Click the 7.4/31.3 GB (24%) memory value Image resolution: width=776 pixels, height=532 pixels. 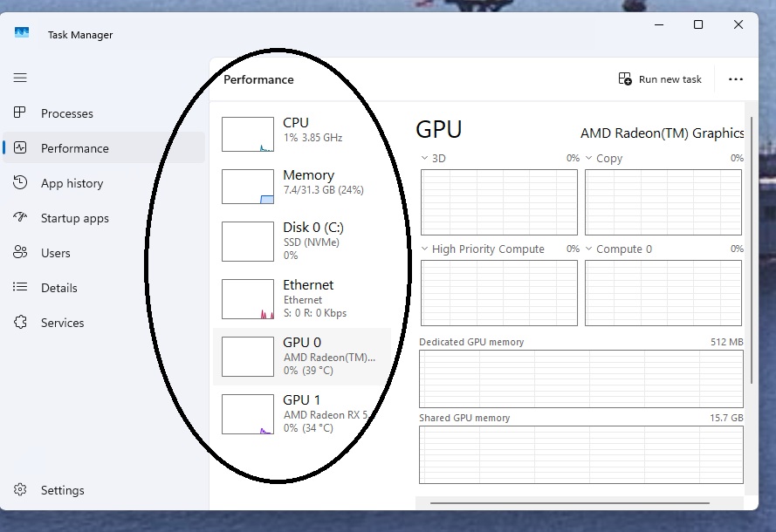[323, 190]
